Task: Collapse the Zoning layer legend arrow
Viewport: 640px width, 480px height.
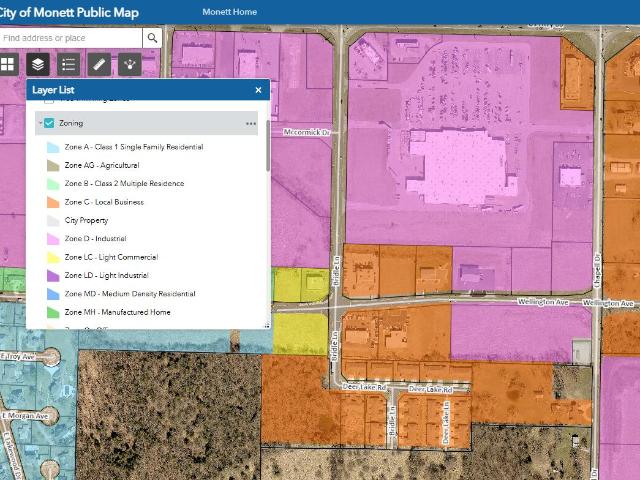Action: coord(39,123)
